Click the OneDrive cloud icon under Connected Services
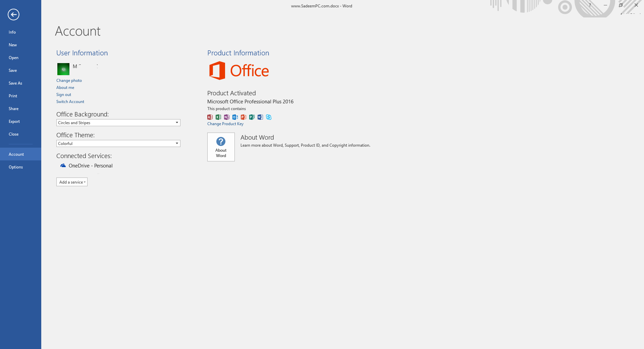 pos(63,165)
